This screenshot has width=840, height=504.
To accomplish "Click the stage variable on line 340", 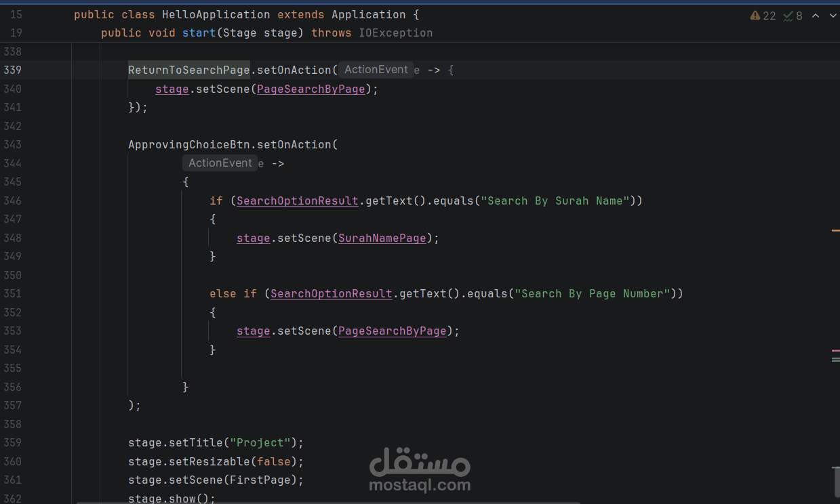I will click(172, 89).
